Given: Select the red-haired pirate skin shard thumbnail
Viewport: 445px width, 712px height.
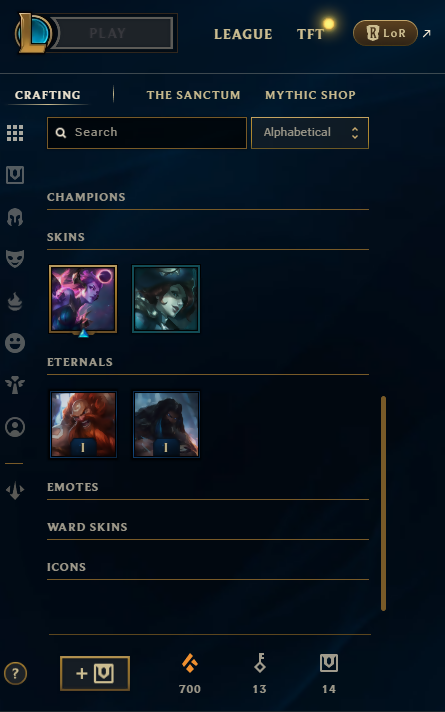Looking at the screenshot, I should coord(166,299).
